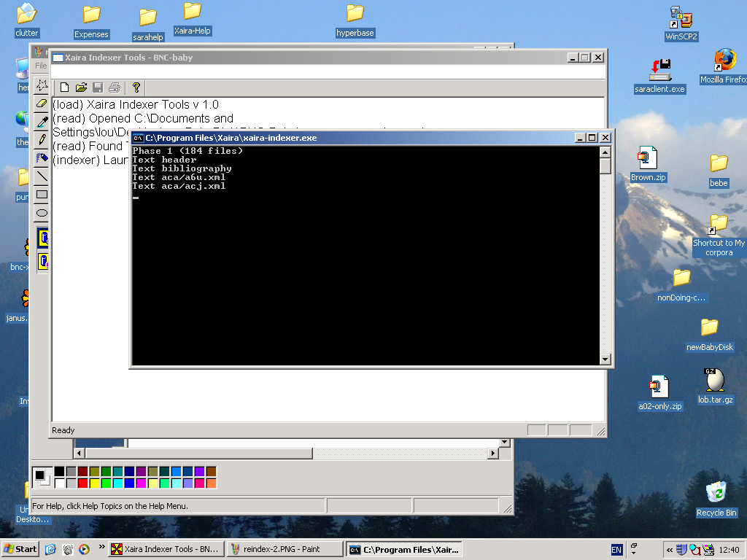The width and height of the screenshot is (747, 560).
Task: Click Paint vertical scrollbar down arrow
Action: point(505,443)
